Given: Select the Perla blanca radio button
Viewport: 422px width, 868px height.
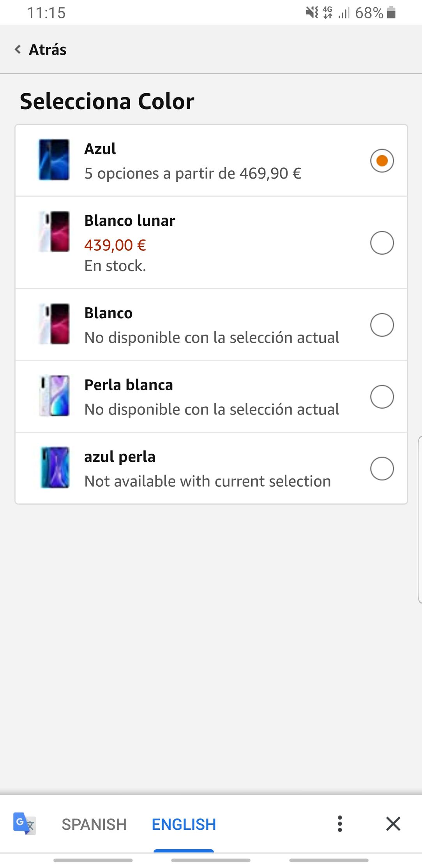Looking at the screenshot, I should click(382, 397).
